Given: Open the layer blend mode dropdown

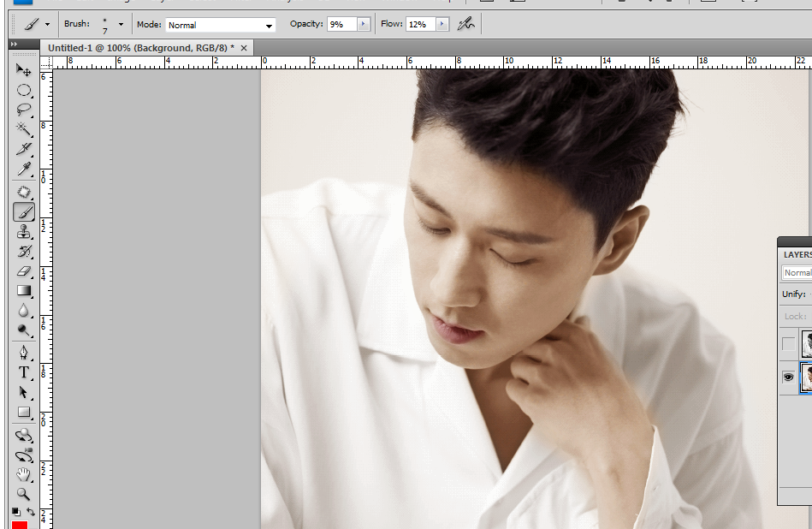Looking at the screenshot, I should tap(797, 272).
